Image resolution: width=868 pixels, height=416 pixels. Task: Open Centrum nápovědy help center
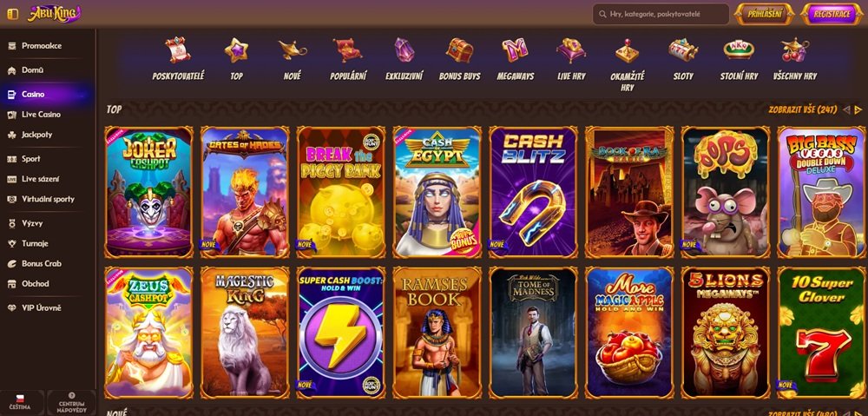click(71, 403)
